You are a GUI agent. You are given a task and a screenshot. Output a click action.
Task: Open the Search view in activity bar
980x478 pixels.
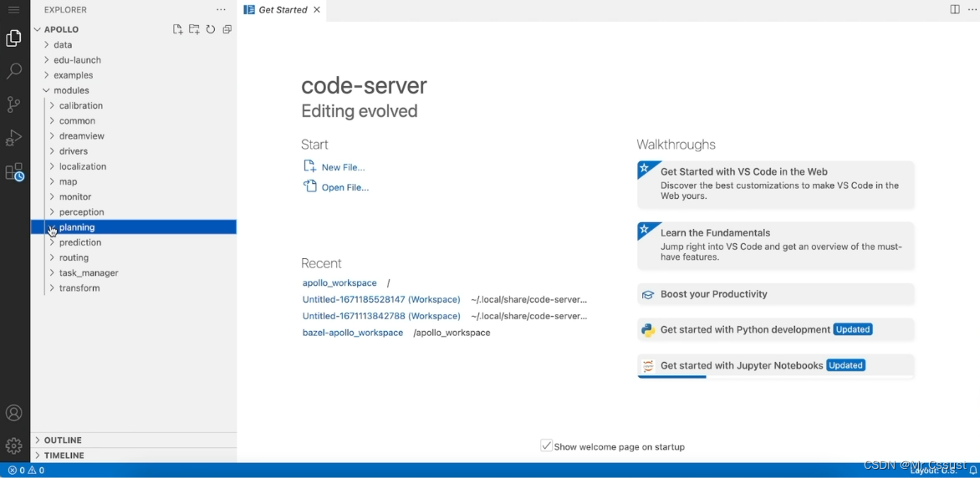point(13,71)
